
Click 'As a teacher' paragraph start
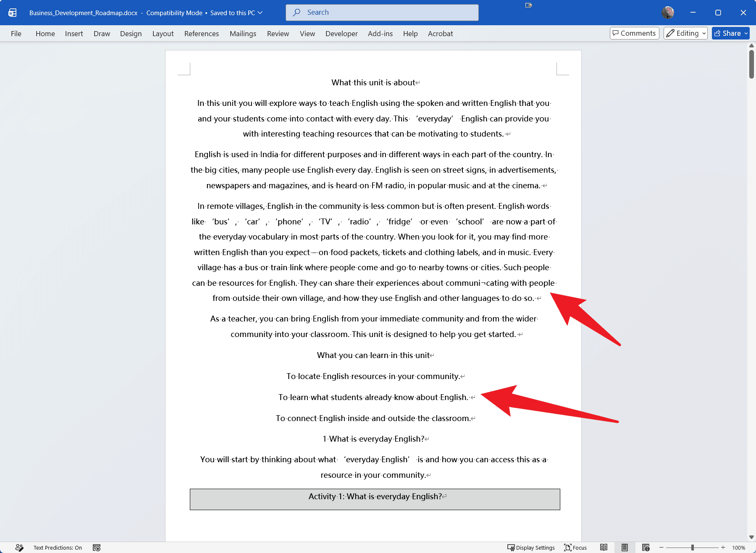tap(233, 319)
